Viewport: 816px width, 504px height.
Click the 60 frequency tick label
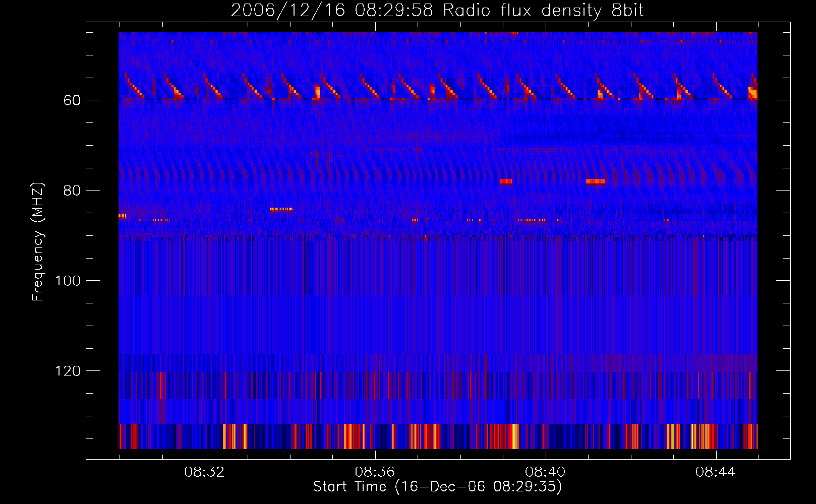[x=72, y=101]
